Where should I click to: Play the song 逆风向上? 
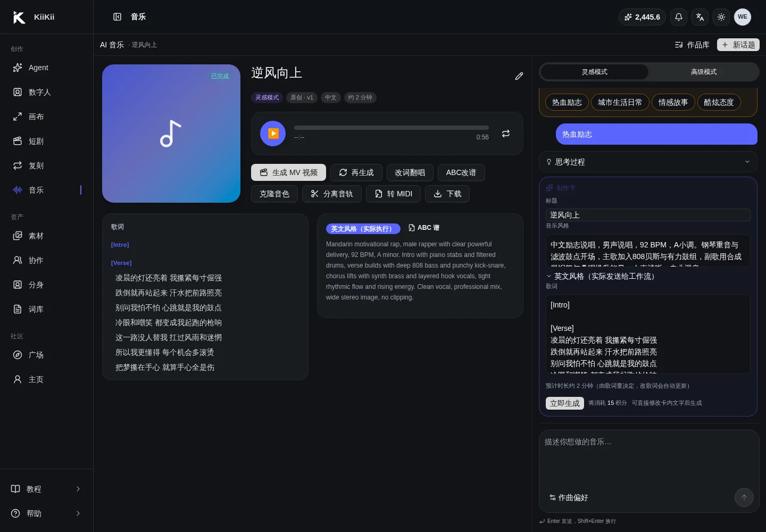273,134
